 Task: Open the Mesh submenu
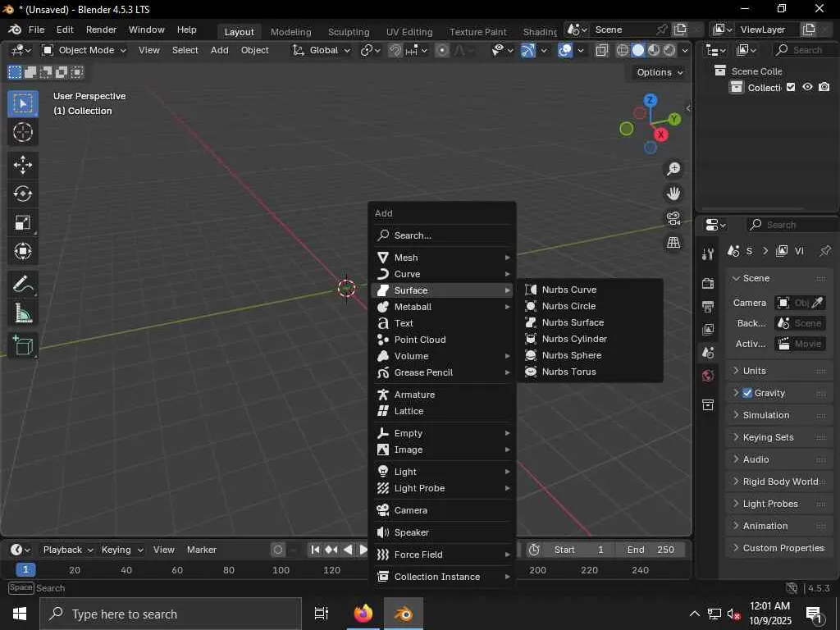pos(442,258)
